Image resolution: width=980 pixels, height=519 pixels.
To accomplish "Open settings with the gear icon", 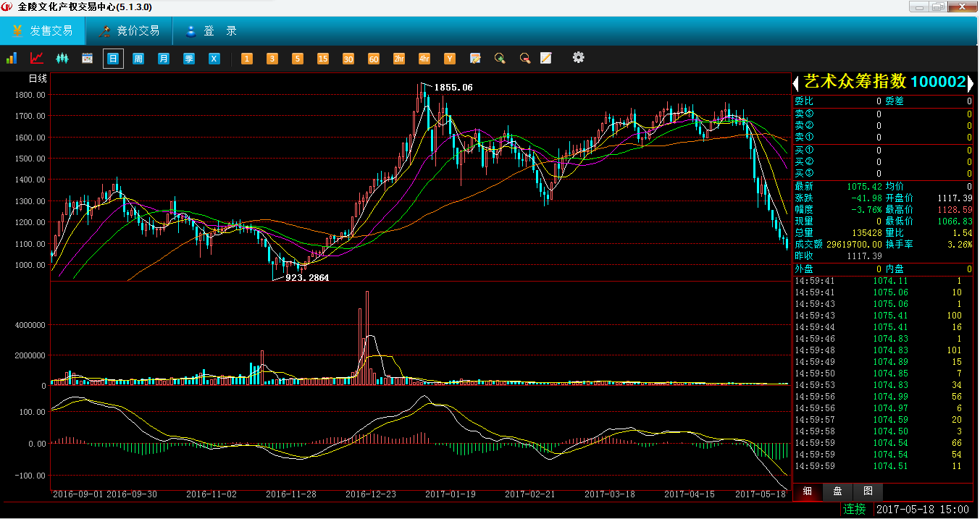I will 578,58.
